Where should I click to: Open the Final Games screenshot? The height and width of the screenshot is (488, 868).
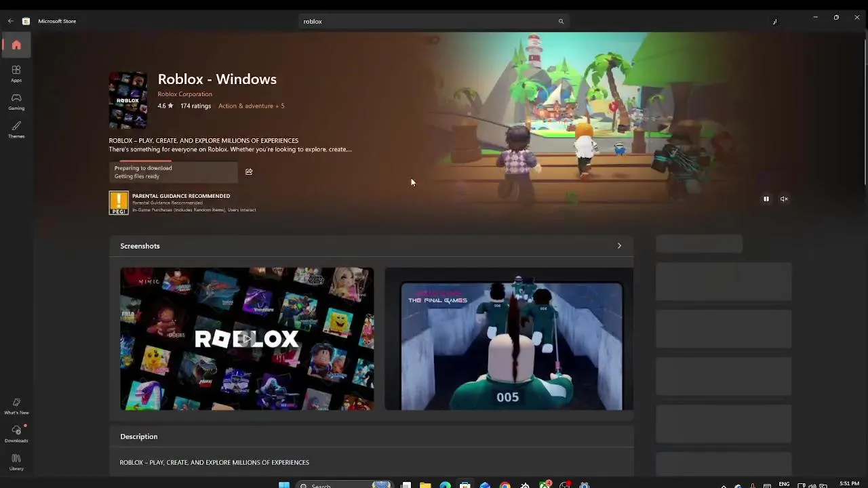point(509,339)
